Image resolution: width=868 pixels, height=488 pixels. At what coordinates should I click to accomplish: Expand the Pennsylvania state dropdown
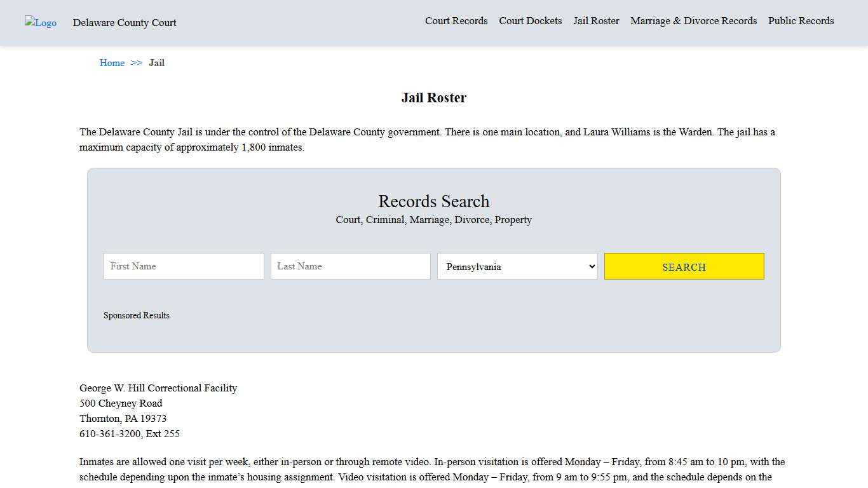(517, 266)
